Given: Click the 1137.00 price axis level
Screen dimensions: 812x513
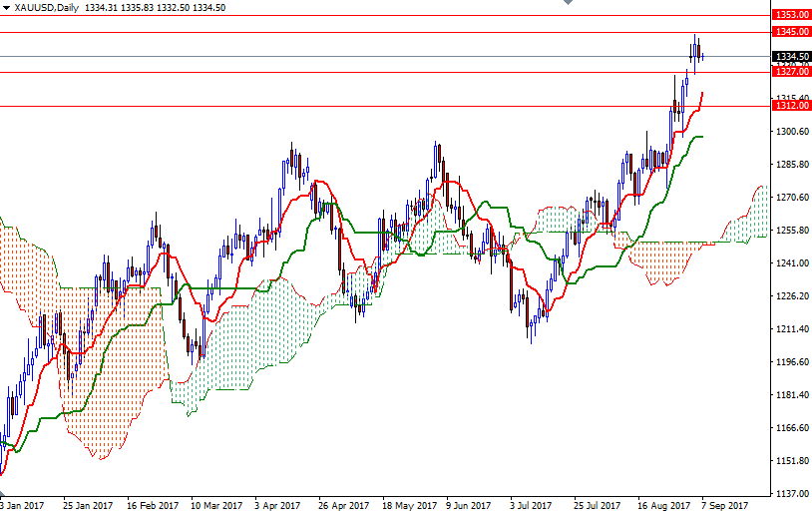Looking at the screenshot, I should [x=791, y=494].
